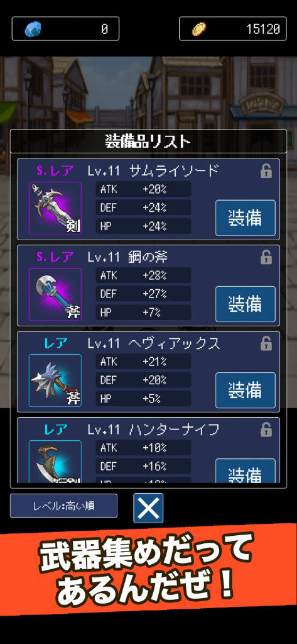Toggle lock on ヘヴィアックス
The width and height of the screenshot is (297, 644).
coord(266,344)
